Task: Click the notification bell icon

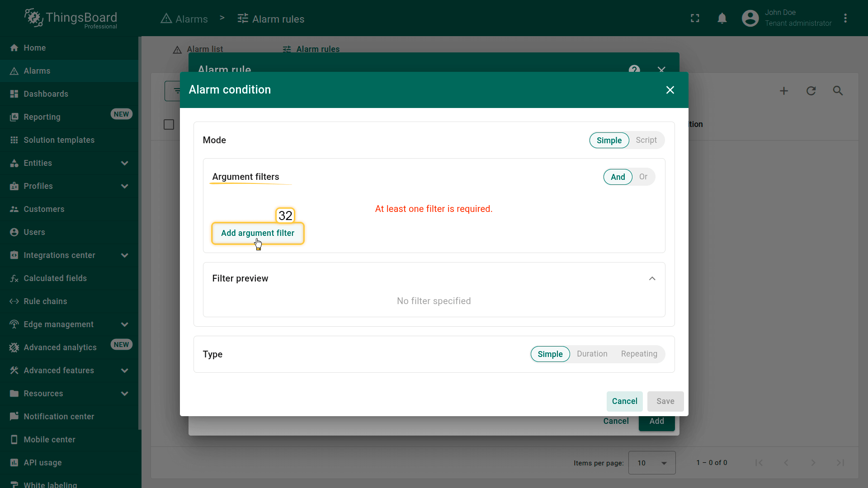Action: click(x=722, y=18)
